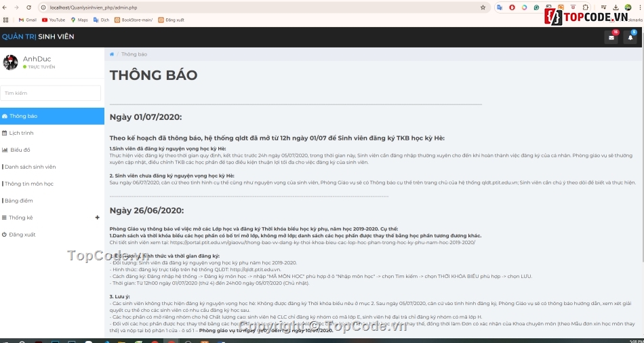The image size is (644, 343).
Task: Open the Google Translate extension icon
Action: point(500,7)
